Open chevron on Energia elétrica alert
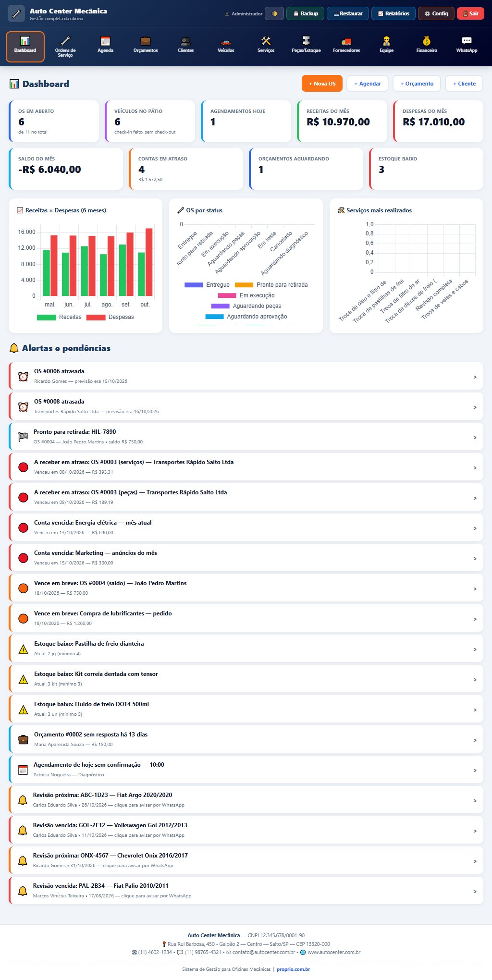492x980 pixels. [475, 528]
